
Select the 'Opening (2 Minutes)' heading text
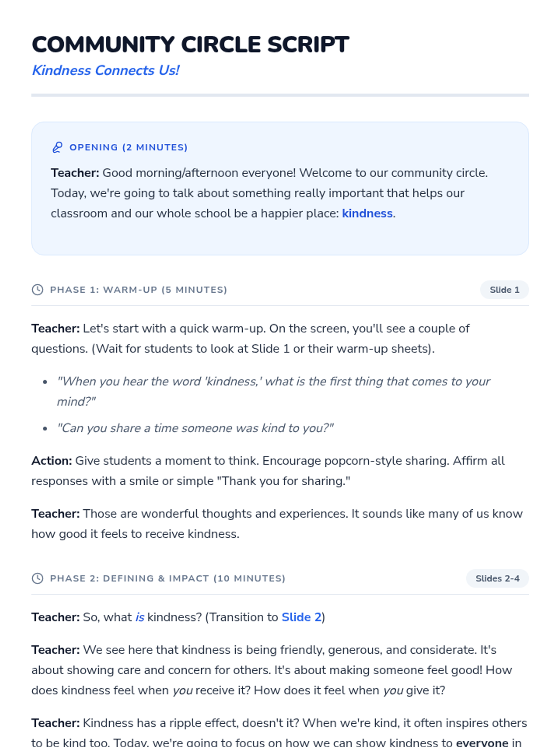tap(128, 148)
